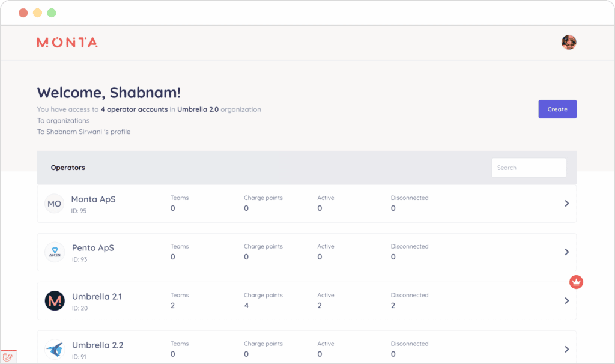The width and height of the screenshot is (615, 364).
Task: Click the M logo for Umbrella 2.1
Action: click(55, 301)
